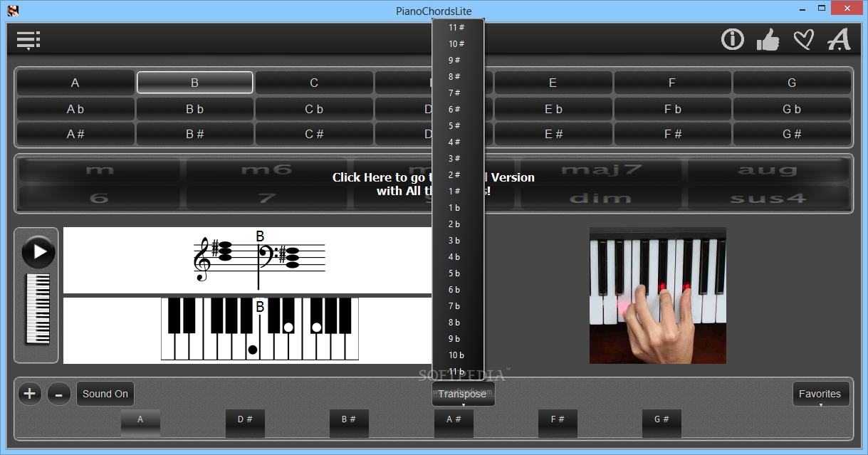Click the B chord keyboard diagram
868x455 pixels.
(x=260, y=330)
